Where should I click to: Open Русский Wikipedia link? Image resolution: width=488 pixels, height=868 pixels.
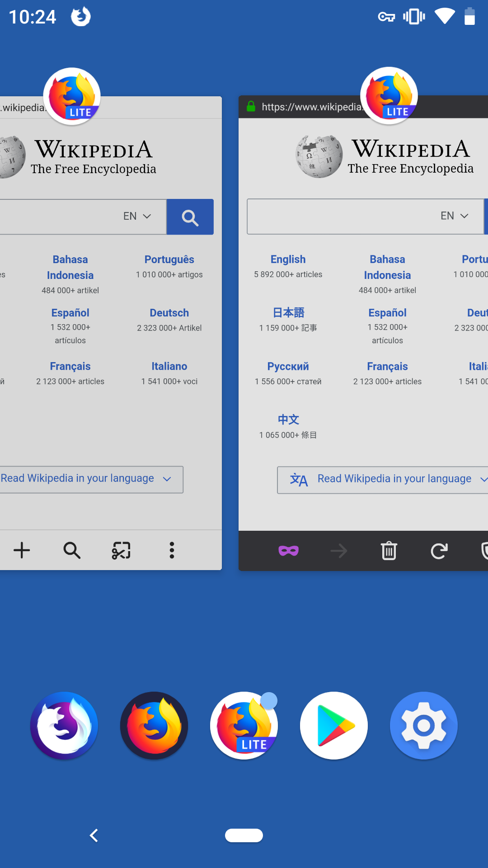click(x=288, y=366)
